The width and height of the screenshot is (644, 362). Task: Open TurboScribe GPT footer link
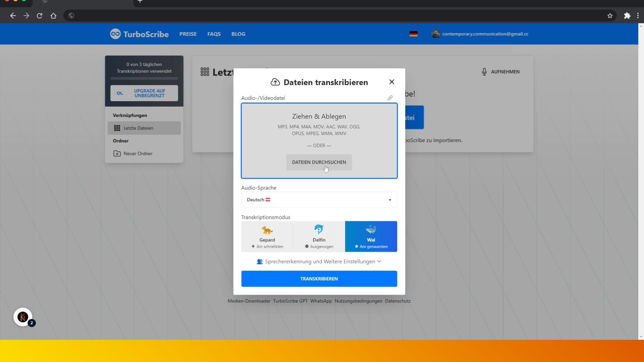point(290,301)
